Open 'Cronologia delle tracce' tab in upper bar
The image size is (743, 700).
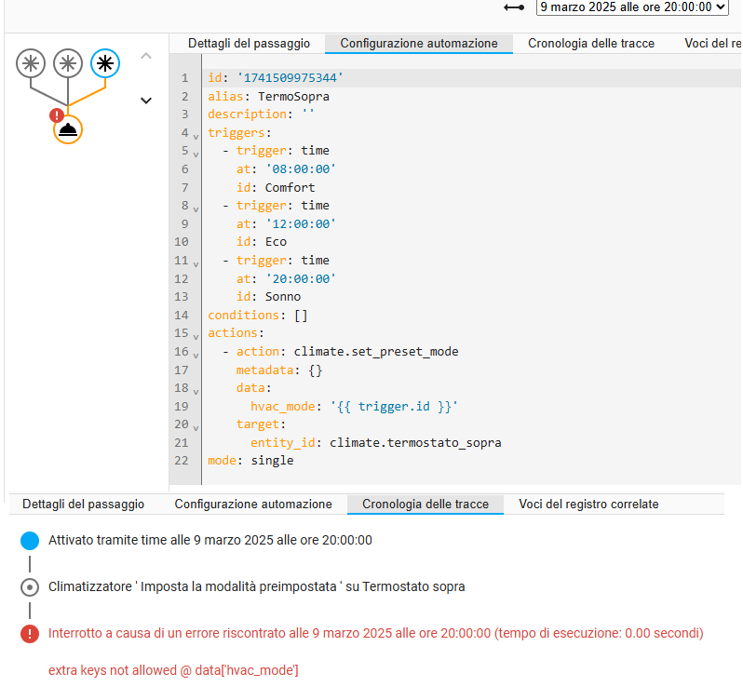590,44
